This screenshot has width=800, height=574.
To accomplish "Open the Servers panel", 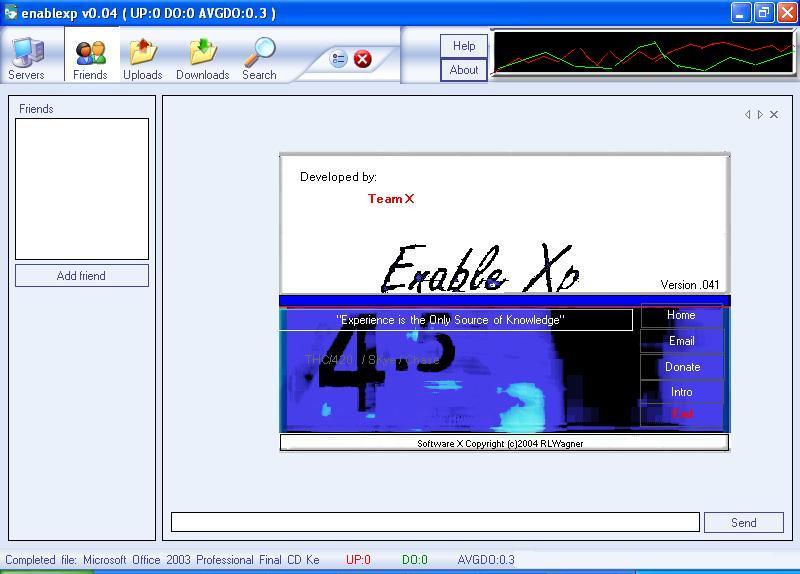I will [26, 59].
